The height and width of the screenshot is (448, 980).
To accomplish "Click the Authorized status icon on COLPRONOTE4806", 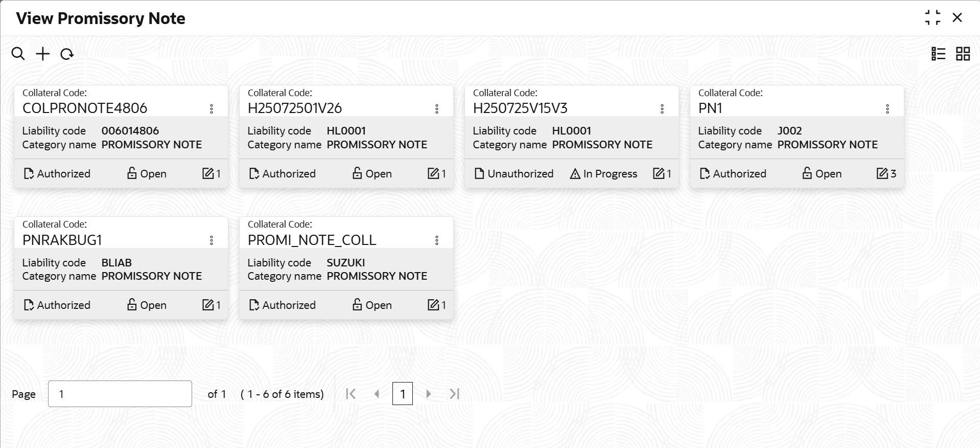I will [29, 173].
